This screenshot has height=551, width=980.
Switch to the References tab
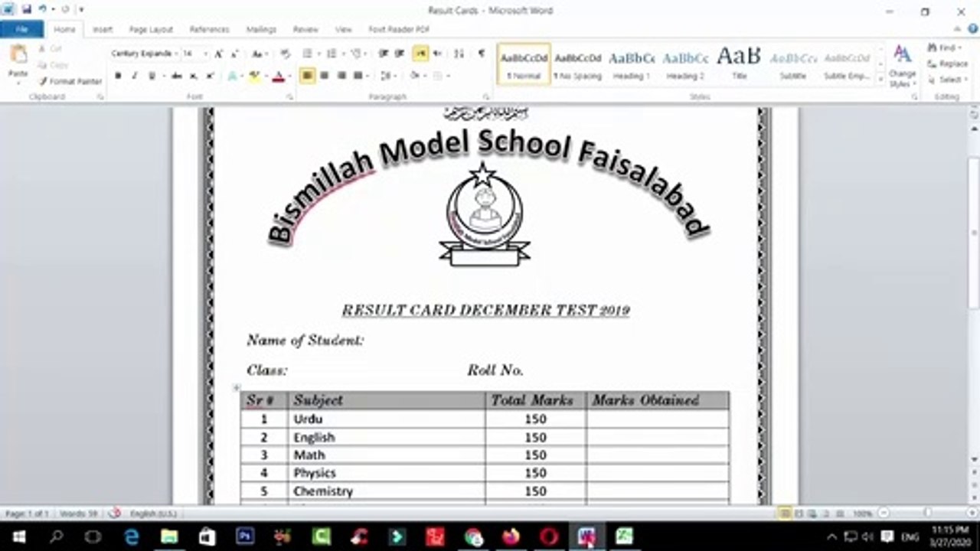[209, 29]
